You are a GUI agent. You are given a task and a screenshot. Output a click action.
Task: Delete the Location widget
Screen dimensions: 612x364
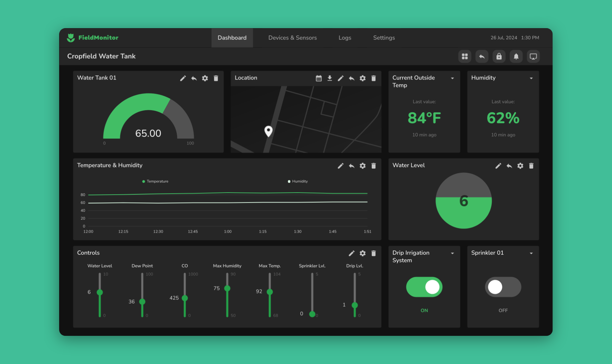click(x=374, y=78)
